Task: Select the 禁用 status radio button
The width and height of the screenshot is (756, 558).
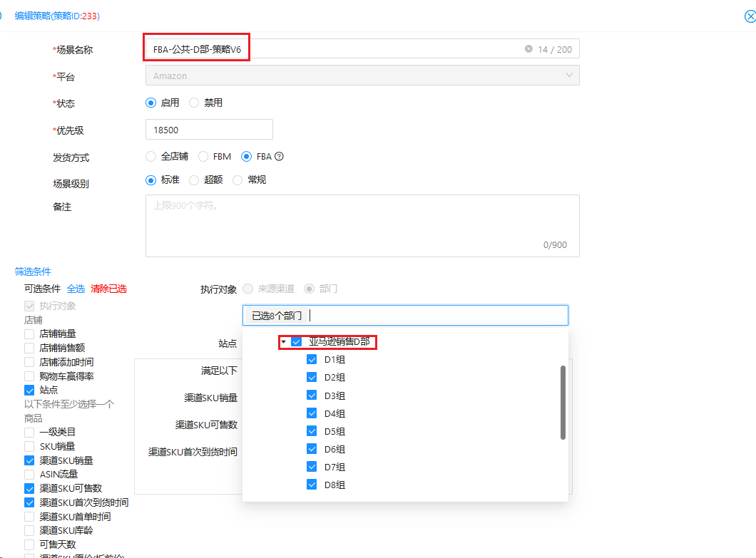Action: pyautogui.click(x=194, y=103)
